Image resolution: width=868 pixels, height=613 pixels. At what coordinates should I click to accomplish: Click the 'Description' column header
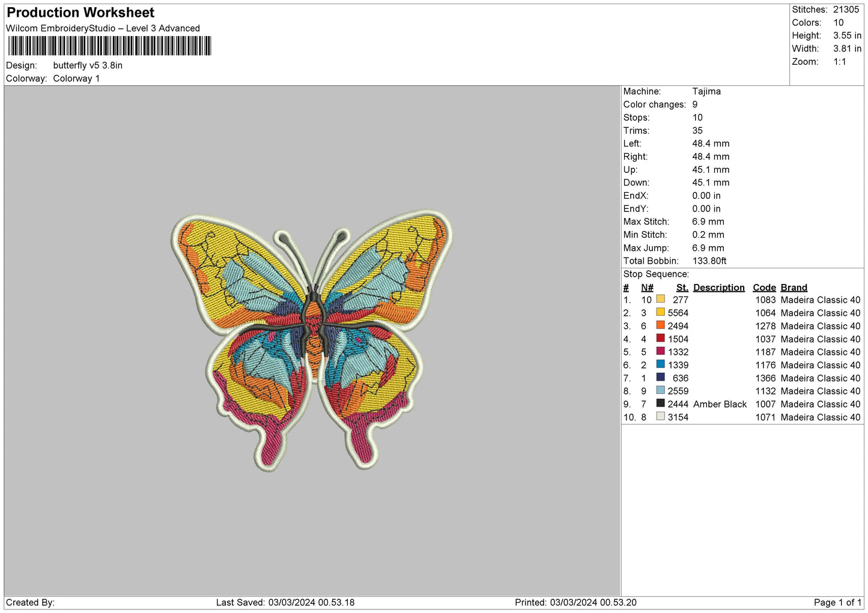pyautogui.click(x=718, y=288)
